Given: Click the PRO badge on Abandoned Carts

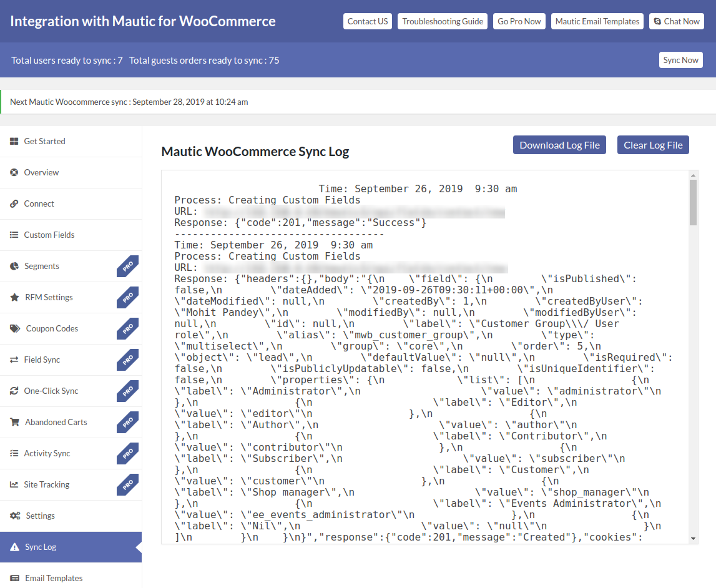Looking at the screenshot, I should [x=128, y=423].
